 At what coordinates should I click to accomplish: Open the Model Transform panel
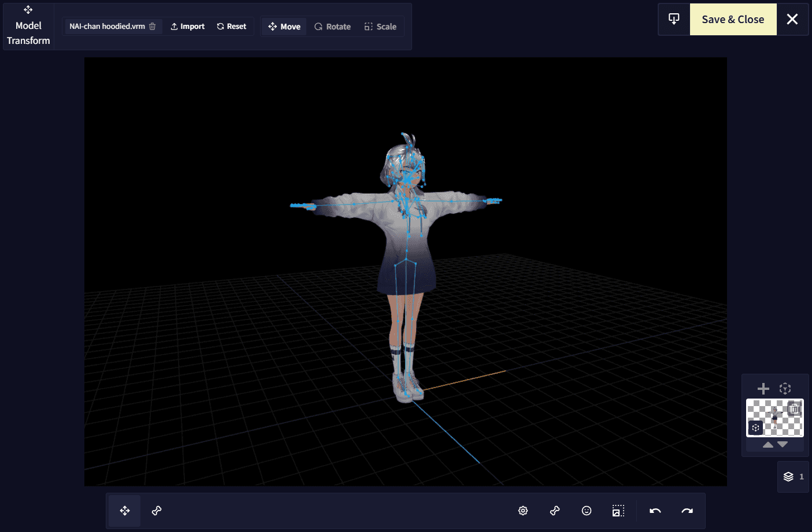pos(28,26)
